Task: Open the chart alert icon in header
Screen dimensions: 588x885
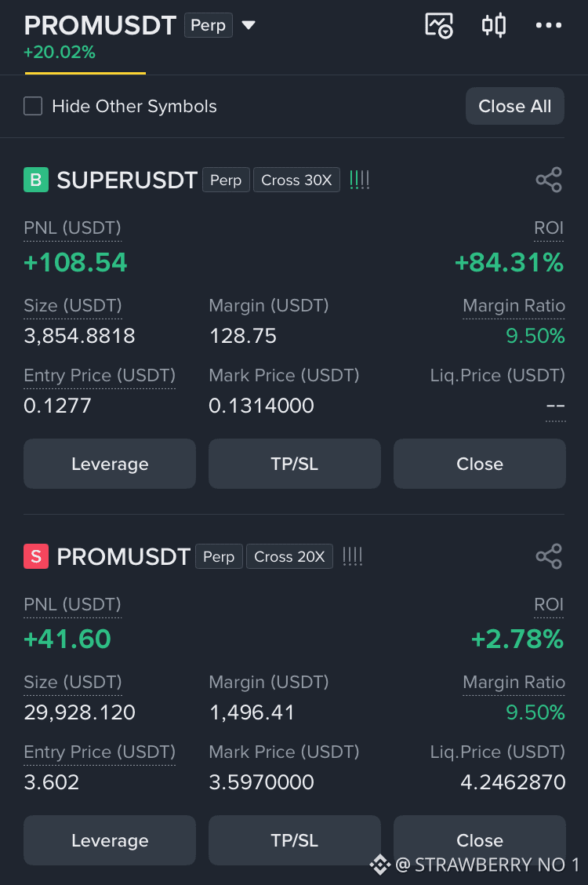Action: click(x=439, y=25)
